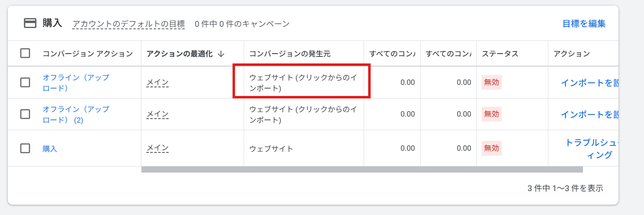Select the checkbox for 購入 row
Viewport: 644px width, 215px height.
point(25,148)
